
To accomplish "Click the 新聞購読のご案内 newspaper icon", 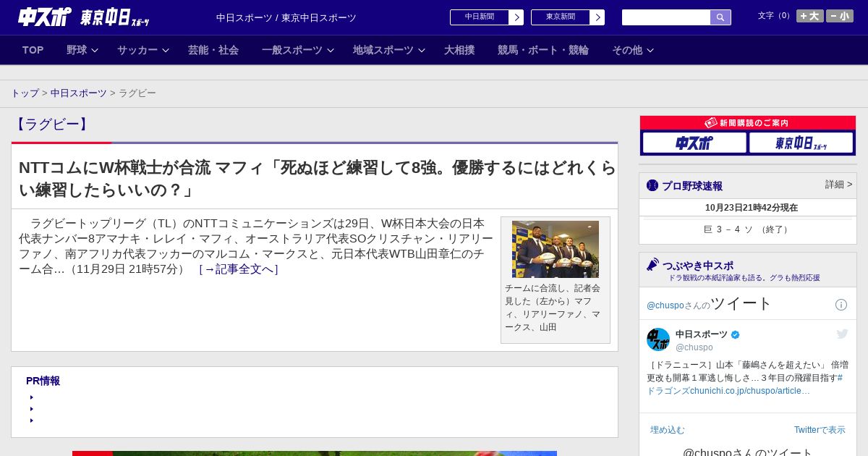I will [710, 123].
